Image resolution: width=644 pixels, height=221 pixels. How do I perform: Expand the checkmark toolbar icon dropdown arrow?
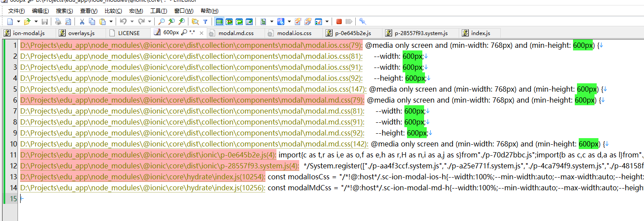[x=327, y=21]
